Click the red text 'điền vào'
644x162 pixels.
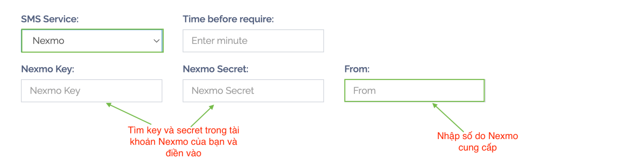point(184,153)
